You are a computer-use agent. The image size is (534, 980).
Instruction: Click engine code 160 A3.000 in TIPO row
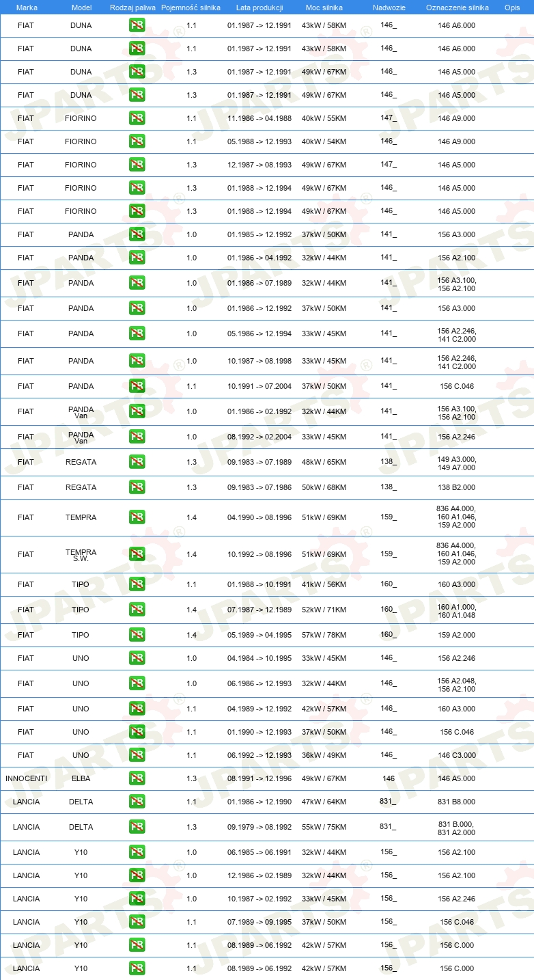coord(457,584)
